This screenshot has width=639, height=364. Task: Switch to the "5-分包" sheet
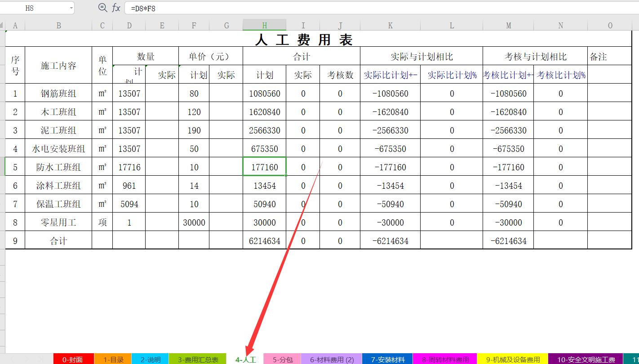(x=283, y=359)
